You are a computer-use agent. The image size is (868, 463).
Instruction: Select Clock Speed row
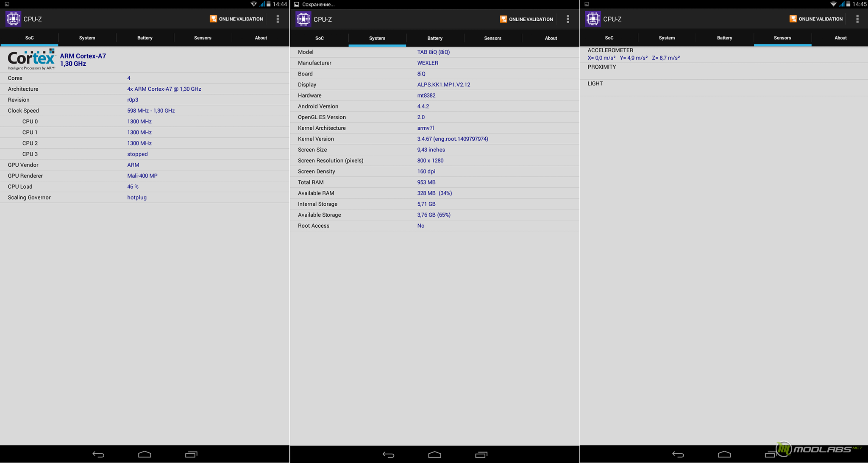(145, 111)
